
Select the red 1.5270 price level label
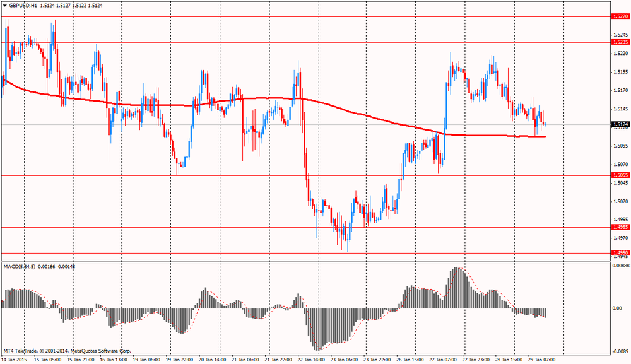[x=620, y=16]
